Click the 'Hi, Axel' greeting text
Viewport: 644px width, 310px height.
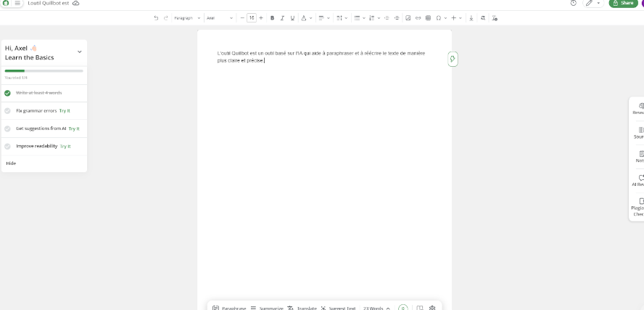pyautogui.click(x=16, y=48)
